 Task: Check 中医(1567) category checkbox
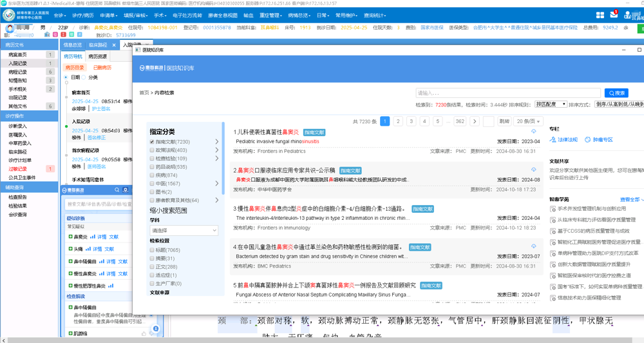click(152, 183)
